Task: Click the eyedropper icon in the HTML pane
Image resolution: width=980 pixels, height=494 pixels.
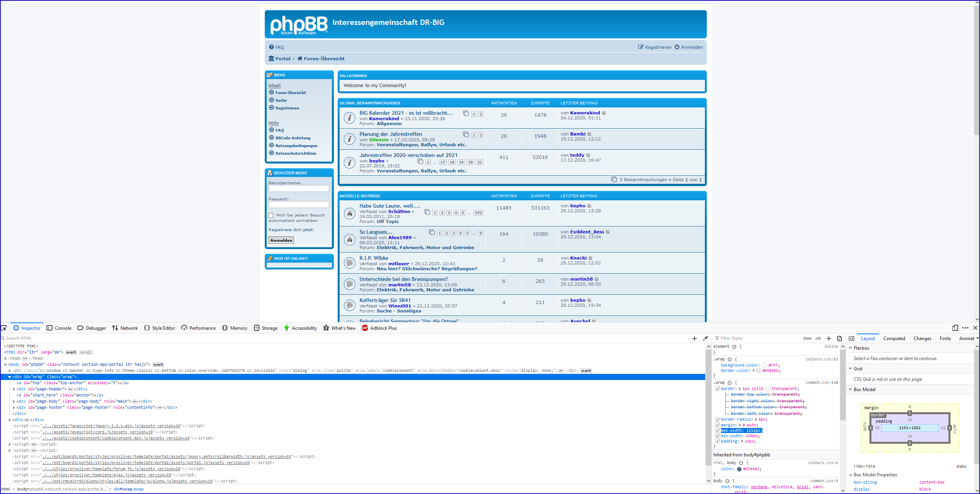Action: tap(705, 338)
